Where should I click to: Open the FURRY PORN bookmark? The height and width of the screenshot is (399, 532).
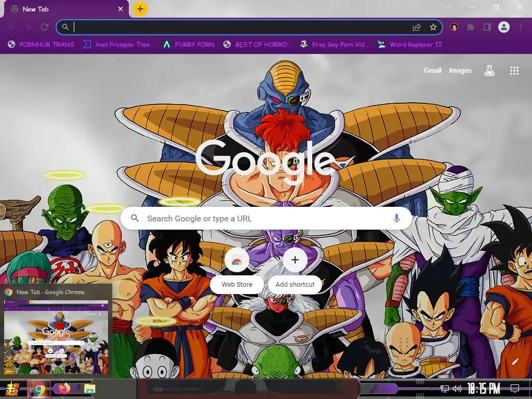click(x=189, y=45)
